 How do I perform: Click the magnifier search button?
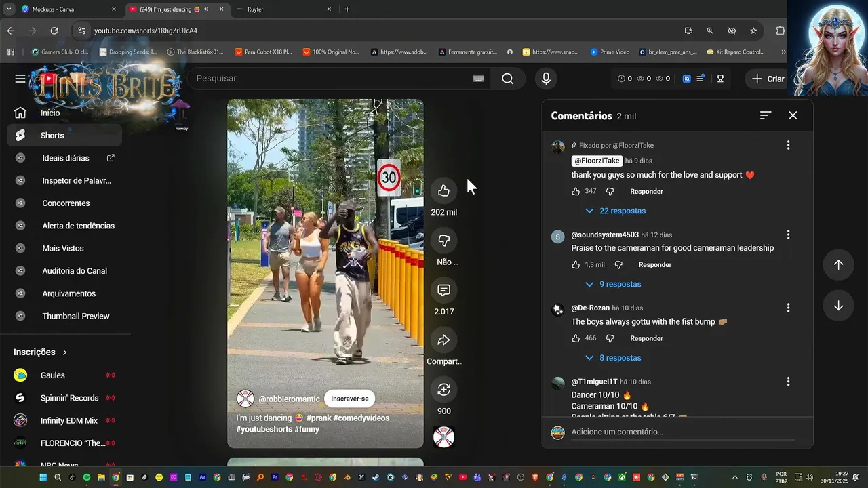click(507, 79)
